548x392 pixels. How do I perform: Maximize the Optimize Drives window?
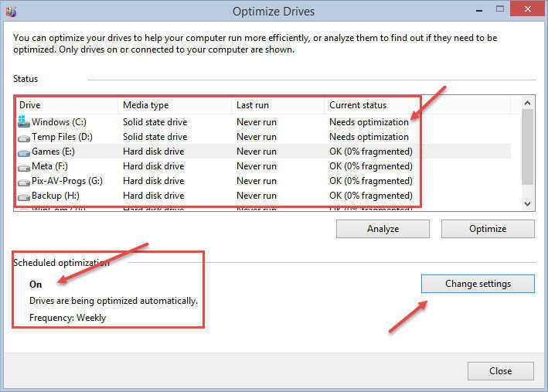coord(500,9)
